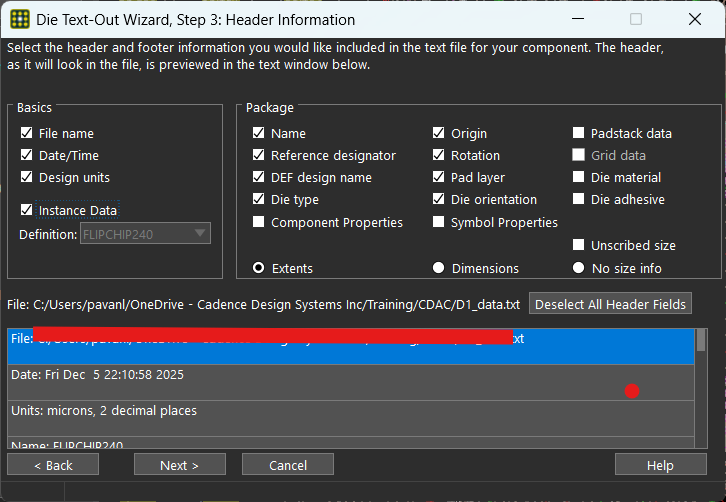Screen dimensions: 726x502
Task: Turn on Die material option
Action: click(579, 177)
